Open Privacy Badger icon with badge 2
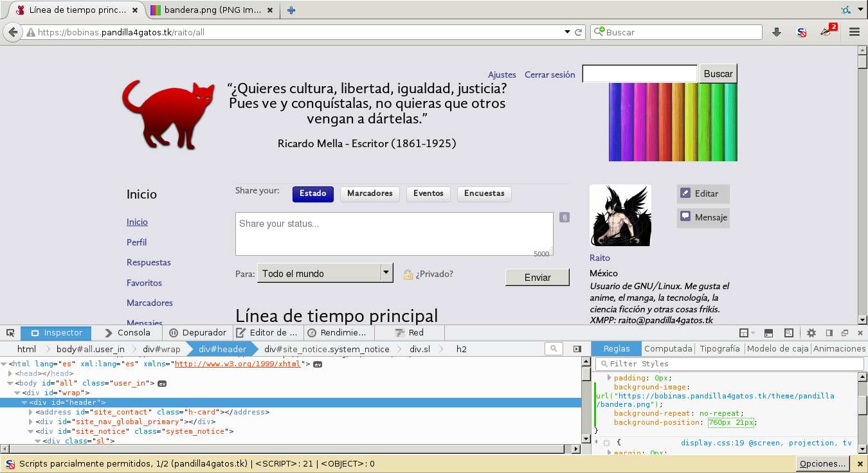 pos(828,31)
